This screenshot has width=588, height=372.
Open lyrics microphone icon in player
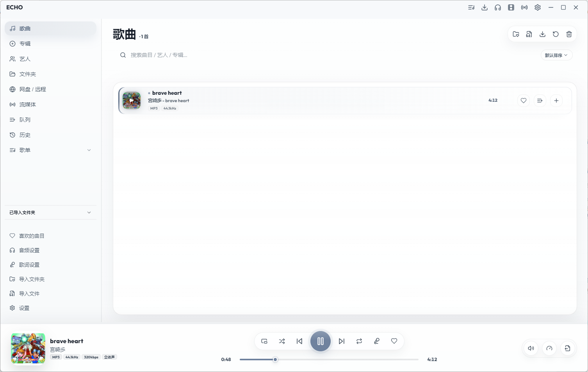(x=377, y=341)
